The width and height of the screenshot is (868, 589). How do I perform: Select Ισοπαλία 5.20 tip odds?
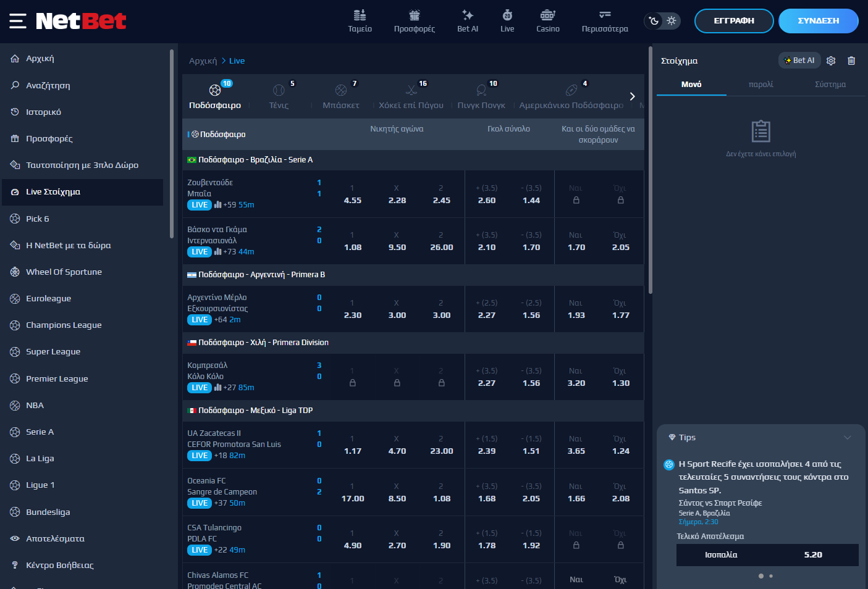767,555
